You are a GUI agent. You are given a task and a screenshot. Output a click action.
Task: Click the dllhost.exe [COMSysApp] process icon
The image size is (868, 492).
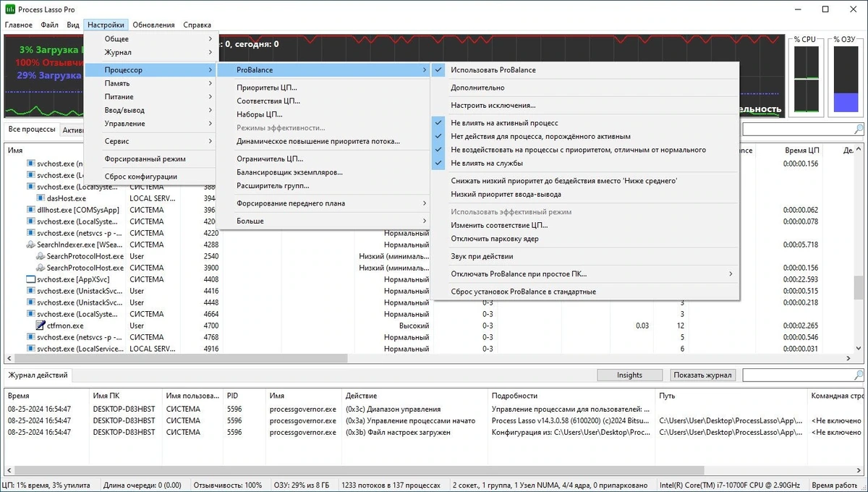[x=31, y=210]
